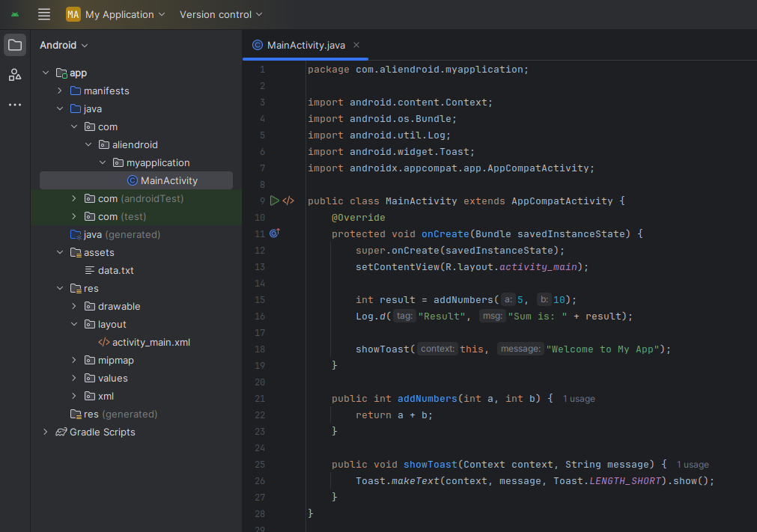The image size is (757, 532).
Task: Select the aliendroid package row
Action: [x=136, y=144]
